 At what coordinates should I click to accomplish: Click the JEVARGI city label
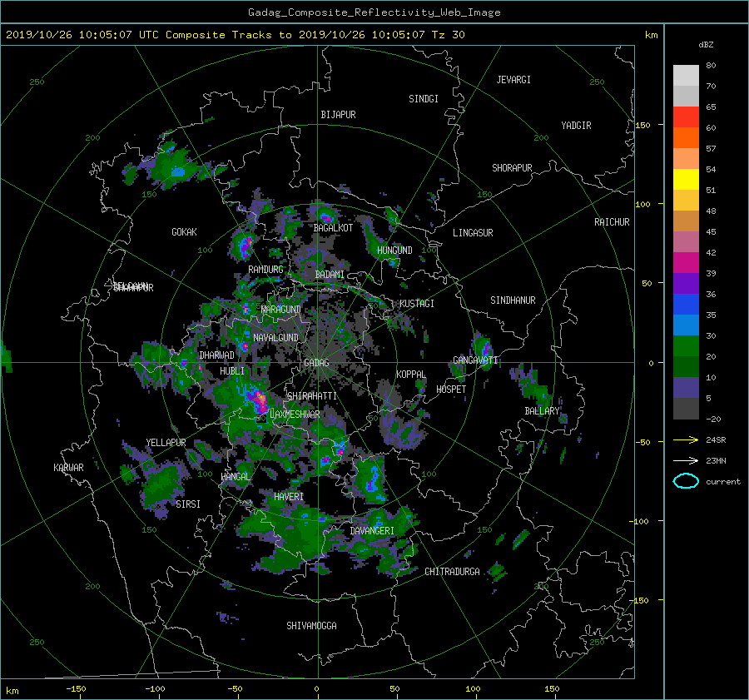click(x=513, y=80)
